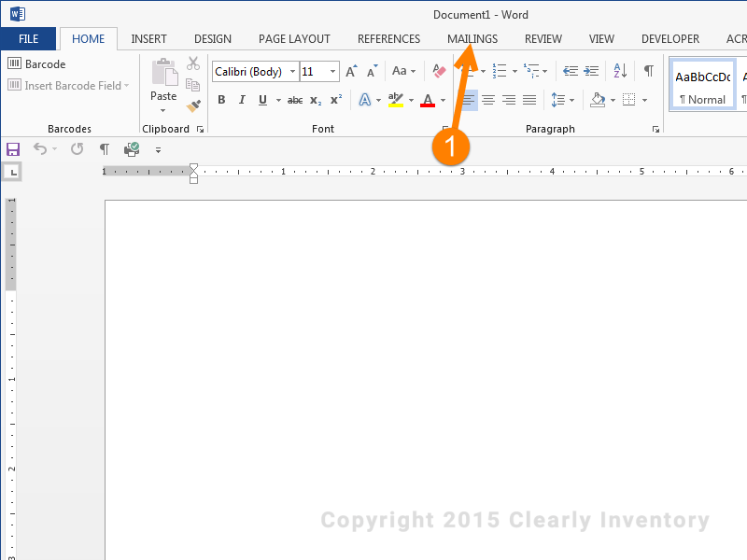Toggle Strikethrough formatting

[x=295, y=100]
